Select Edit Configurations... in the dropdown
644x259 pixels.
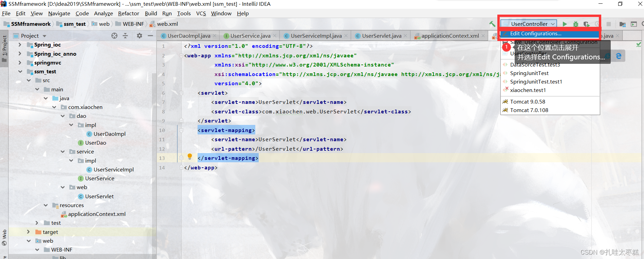(x=550, y=34)
